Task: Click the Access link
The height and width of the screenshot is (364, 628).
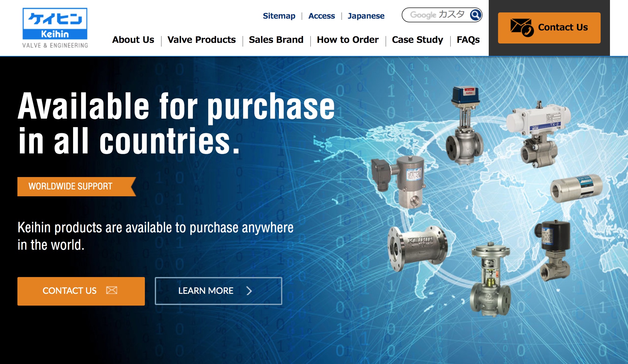Action: tap(321, 16)
